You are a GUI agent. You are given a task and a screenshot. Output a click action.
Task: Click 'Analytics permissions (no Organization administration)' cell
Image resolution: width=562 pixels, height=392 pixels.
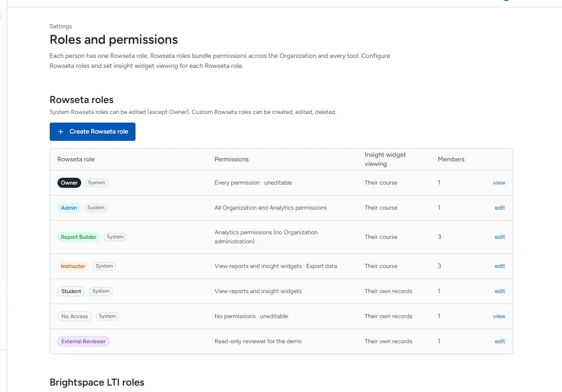266,237
